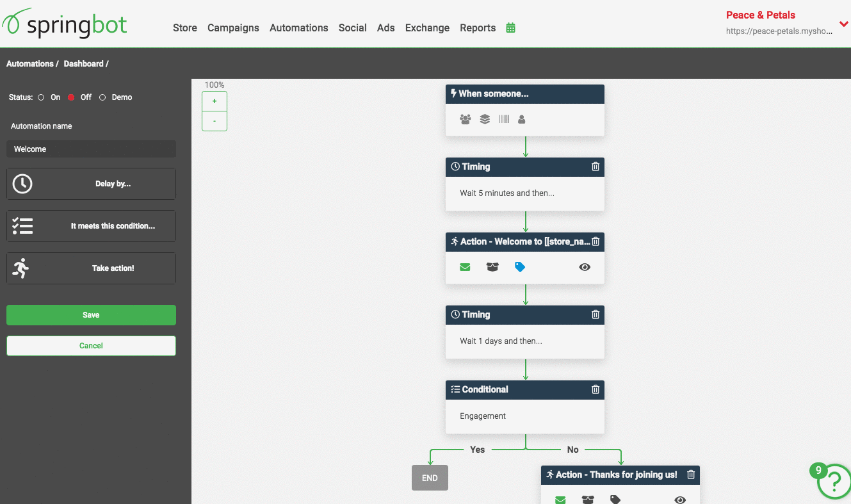Delete the Conditional Engagement step

(596, 389)
